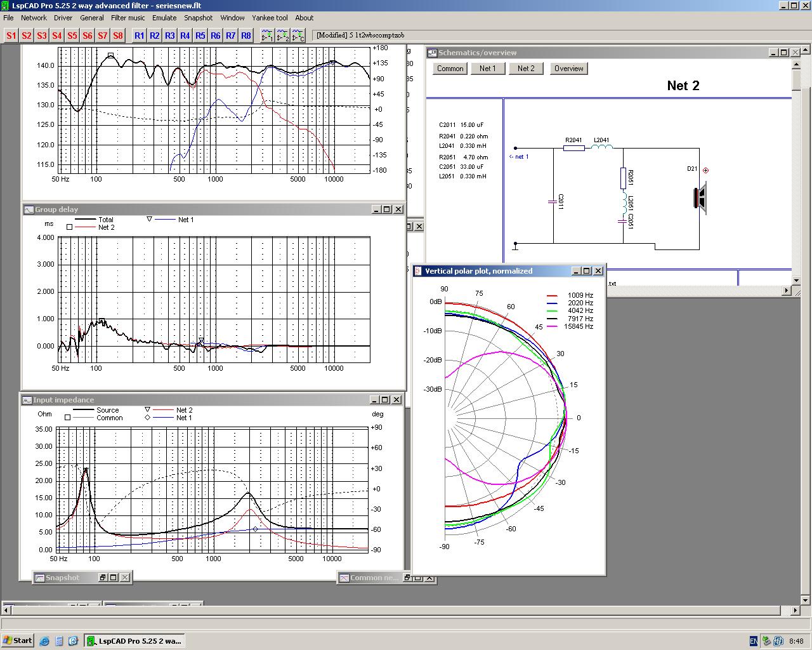Click the network 2 filter toolbar icon

[x=282, y=36]
